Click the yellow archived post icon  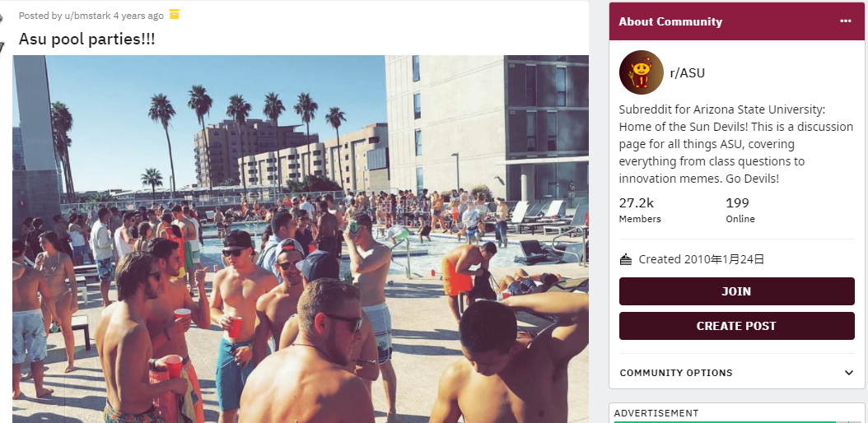(x=175, y=14)
